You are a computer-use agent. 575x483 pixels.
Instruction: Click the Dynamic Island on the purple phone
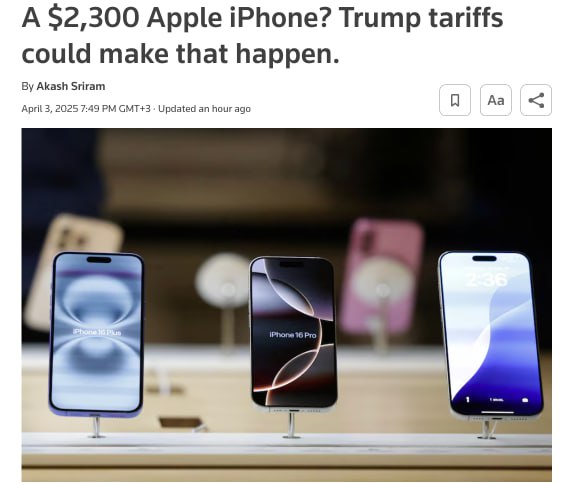(x=99, y=260)
